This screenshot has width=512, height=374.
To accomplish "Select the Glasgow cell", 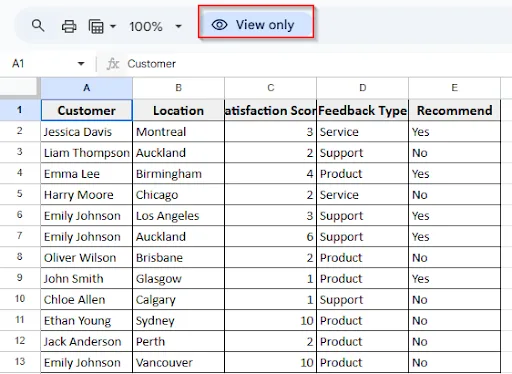I will (179, 279).
